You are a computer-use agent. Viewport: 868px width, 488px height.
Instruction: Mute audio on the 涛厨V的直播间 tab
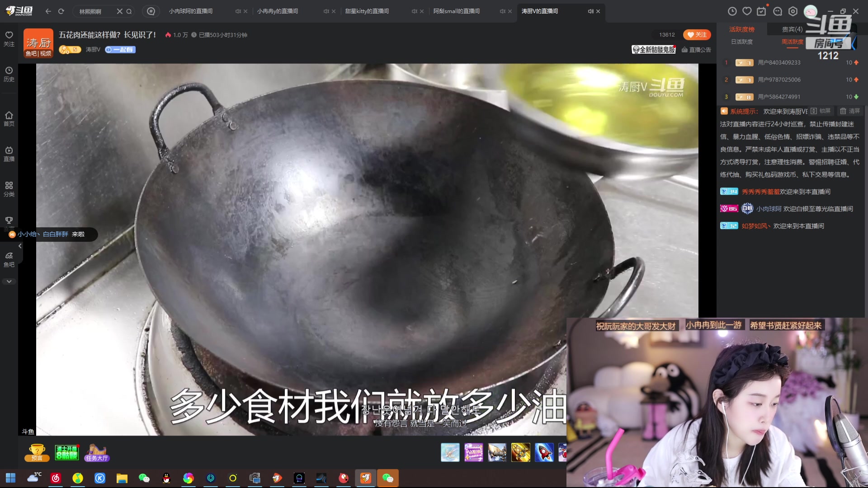(590, 11)
